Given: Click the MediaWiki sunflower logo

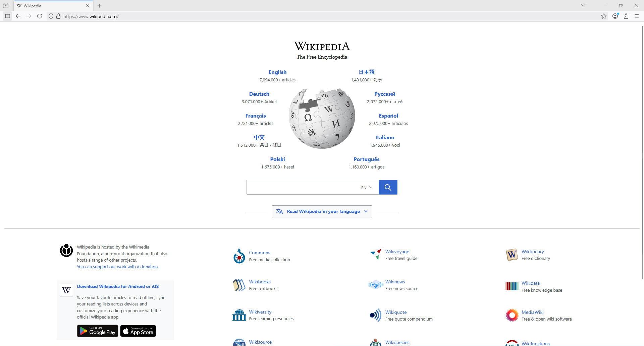Looking at the screenshot, I should (512, 315).
